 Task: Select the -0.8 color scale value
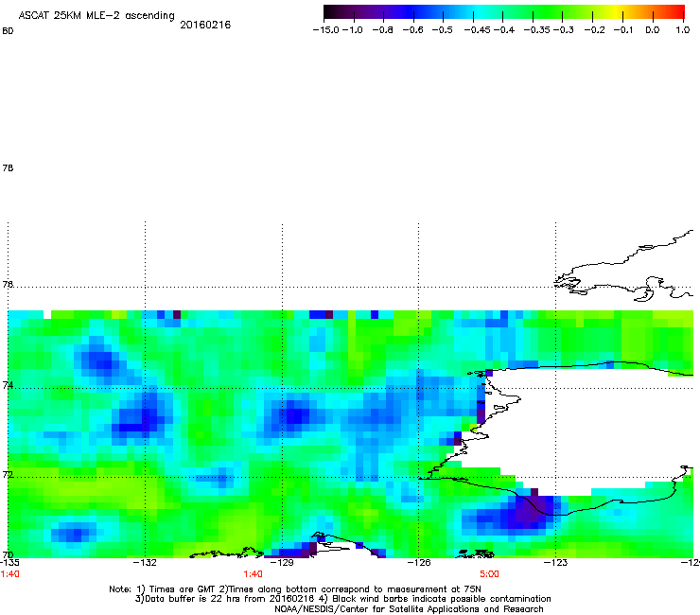(382, 30)
